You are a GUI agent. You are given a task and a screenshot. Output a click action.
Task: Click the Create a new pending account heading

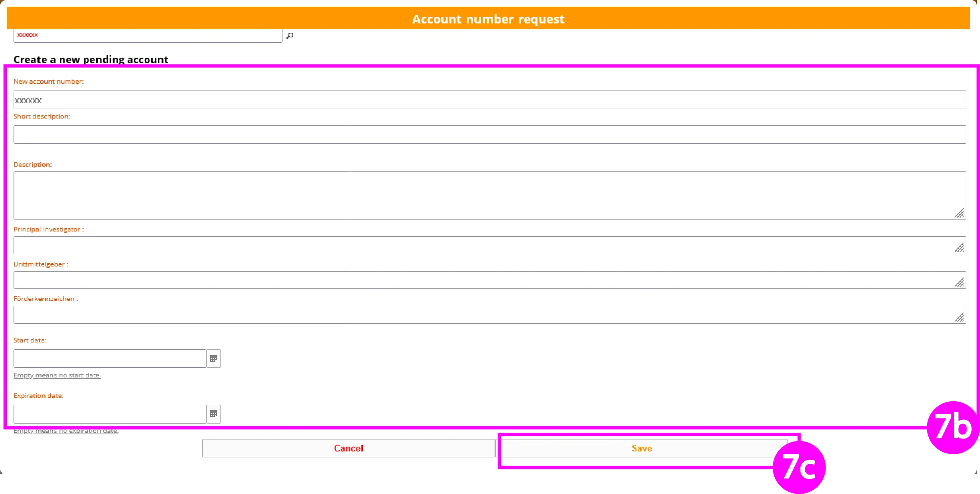(91, 59)
